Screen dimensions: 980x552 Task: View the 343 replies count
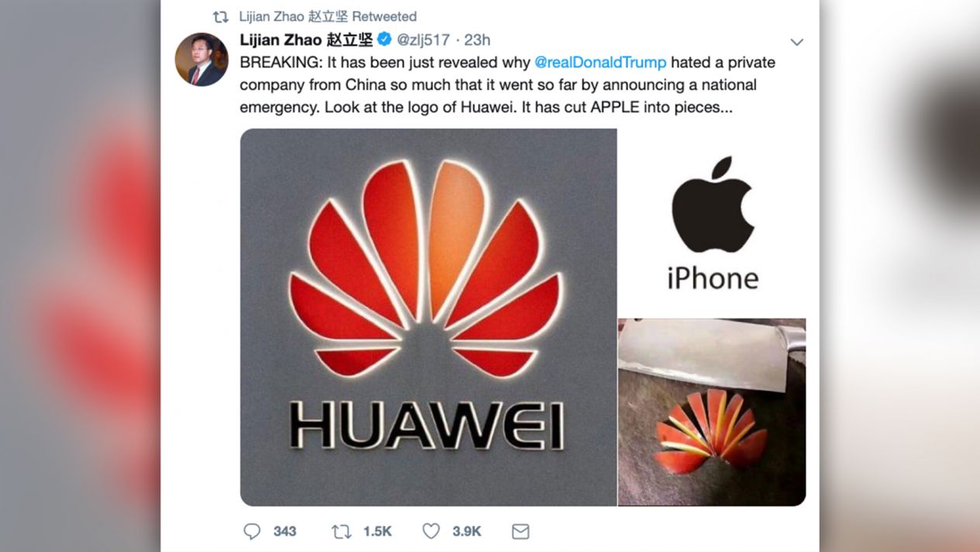click(x=285, y=531)
